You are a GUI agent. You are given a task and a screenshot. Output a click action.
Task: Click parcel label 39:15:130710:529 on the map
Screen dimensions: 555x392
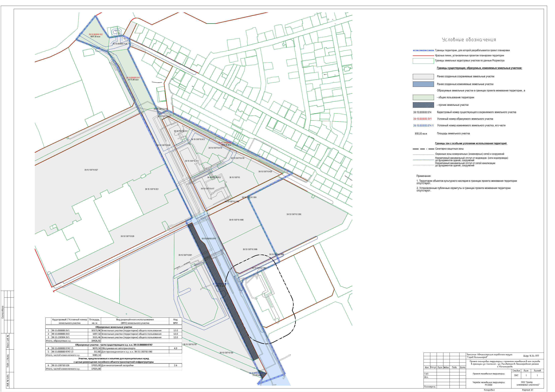(127, 236)
